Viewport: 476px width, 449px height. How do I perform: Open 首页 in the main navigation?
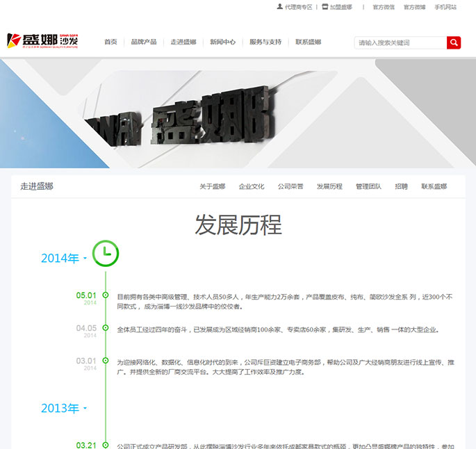click(x=110, y=42)
